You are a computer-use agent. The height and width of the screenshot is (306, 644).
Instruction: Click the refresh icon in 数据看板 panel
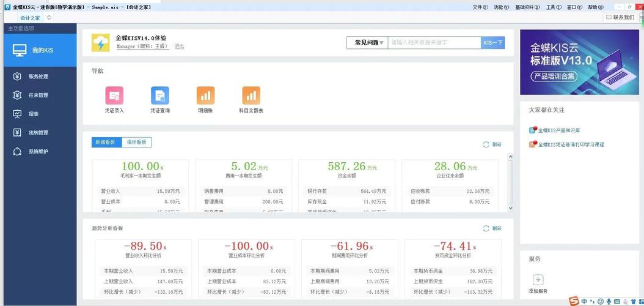click(x=486, y=144)
